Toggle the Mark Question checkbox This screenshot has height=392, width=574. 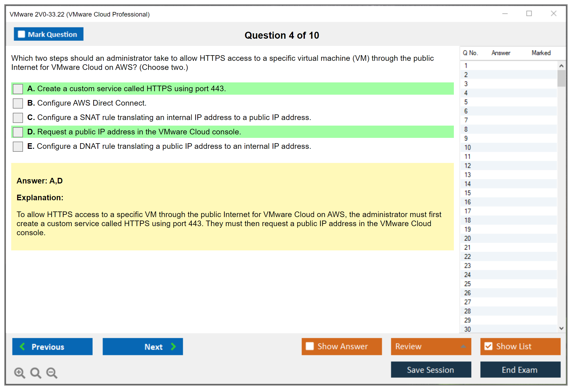pyautogui.click(x=21, y=34)
